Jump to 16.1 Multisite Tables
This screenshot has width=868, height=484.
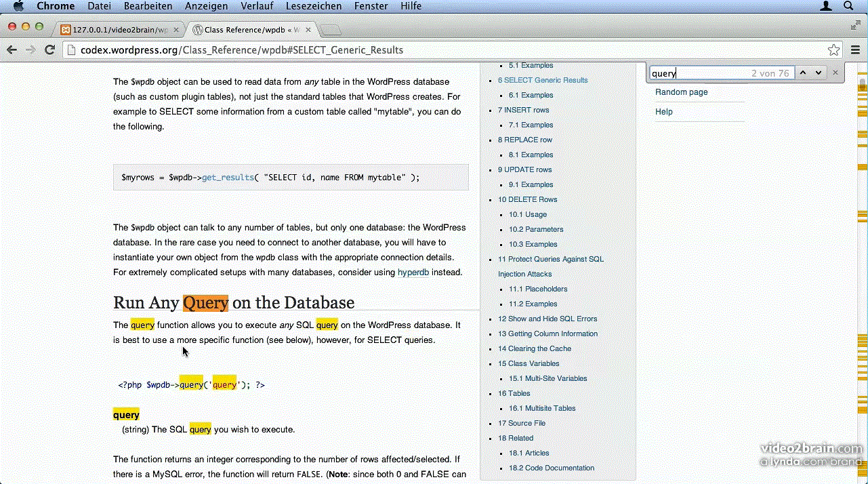tap(542, 408)
